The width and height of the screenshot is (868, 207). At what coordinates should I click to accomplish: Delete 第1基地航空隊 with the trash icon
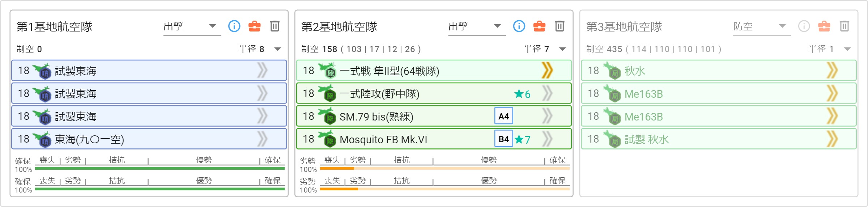point(275,26)
